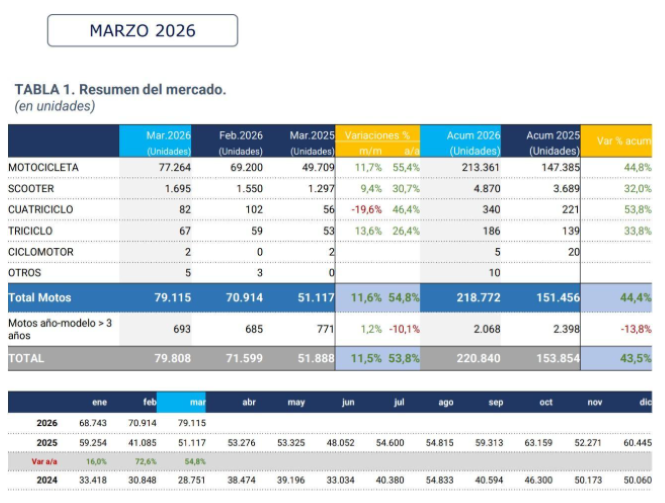Select the MOTOCICLETA row label

[43, 166]
